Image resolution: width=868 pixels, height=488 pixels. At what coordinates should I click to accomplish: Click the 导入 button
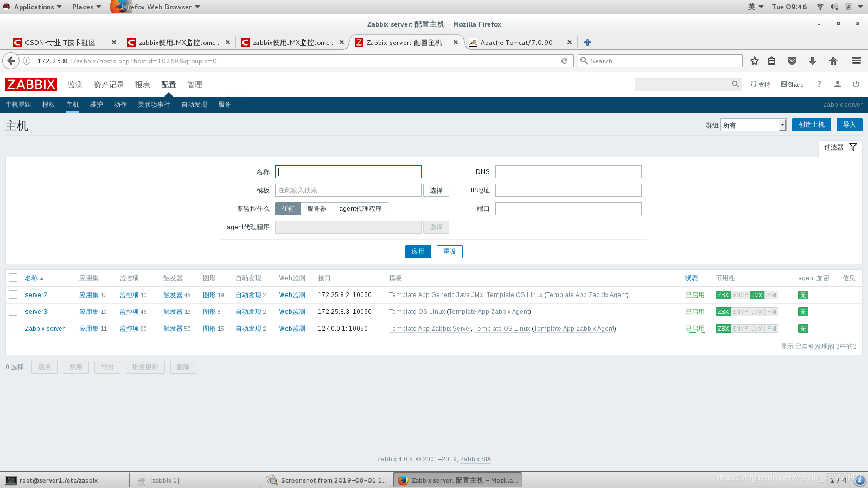coord(850,125)
